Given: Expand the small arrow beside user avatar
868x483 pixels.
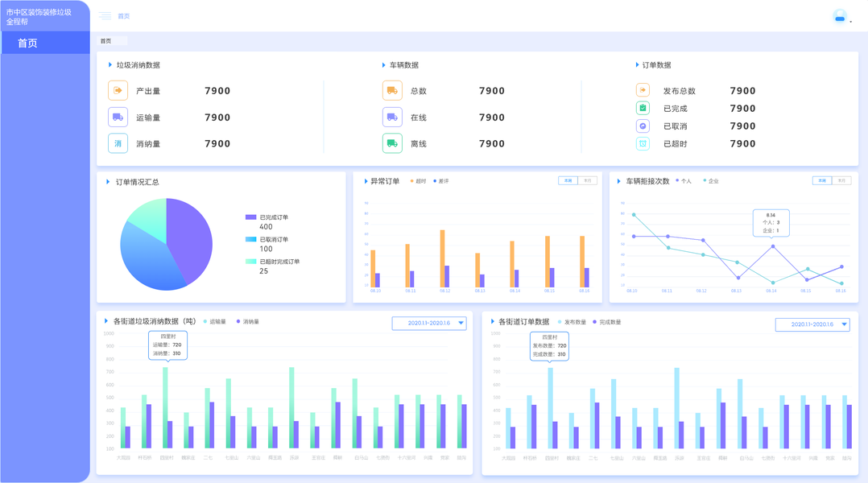Looking at the screenshot, I should pyautogui.click(x=851, y=22).
